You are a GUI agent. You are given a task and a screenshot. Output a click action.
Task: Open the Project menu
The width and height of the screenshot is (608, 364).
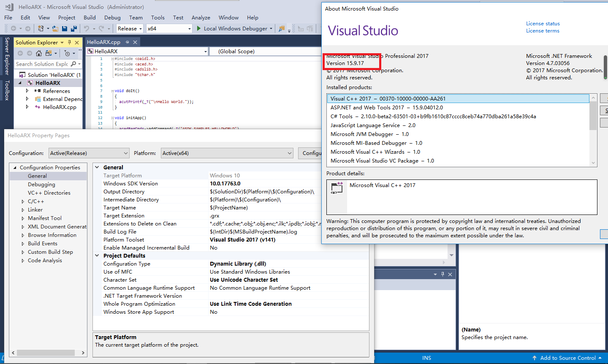67,17
